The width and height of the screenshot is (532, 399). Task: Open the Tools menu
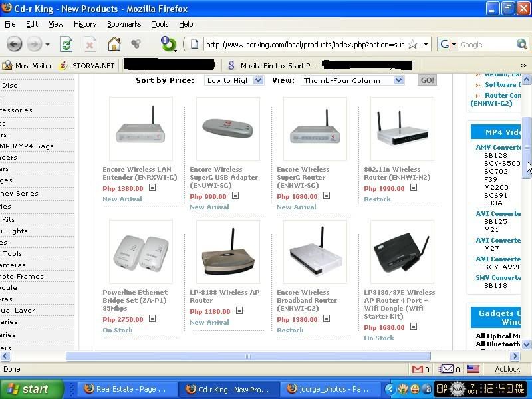point(160,24)
